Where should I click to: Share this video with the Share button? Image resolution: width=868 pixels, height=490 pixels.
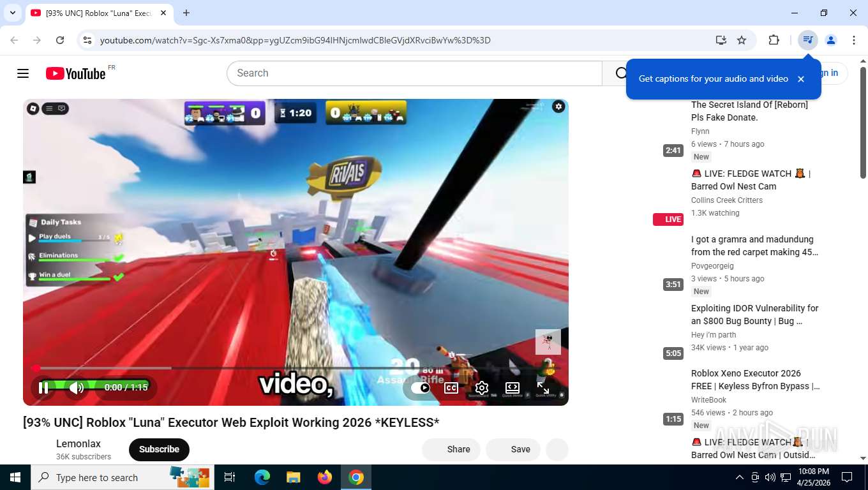pyautogui.click(x=450, y=449)
